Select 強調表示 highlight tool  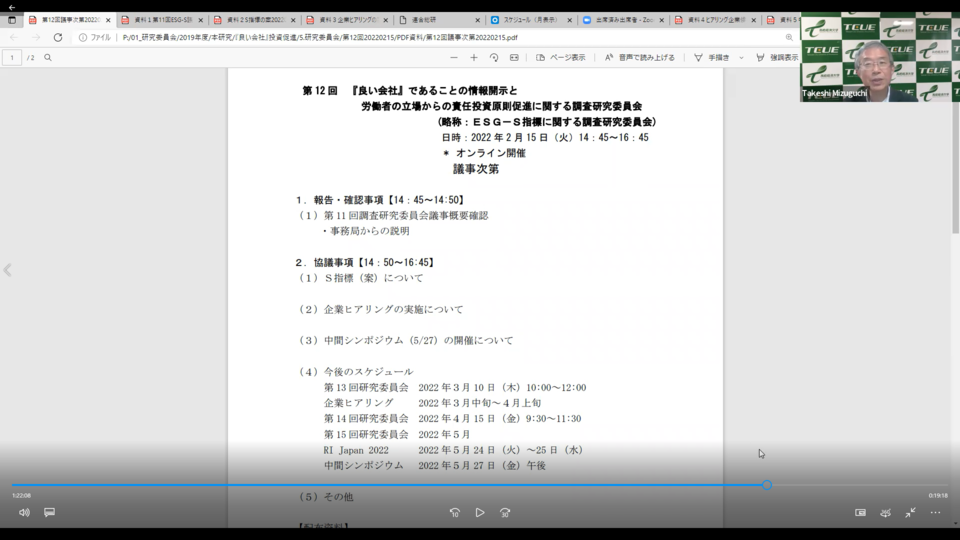[777, 58]
